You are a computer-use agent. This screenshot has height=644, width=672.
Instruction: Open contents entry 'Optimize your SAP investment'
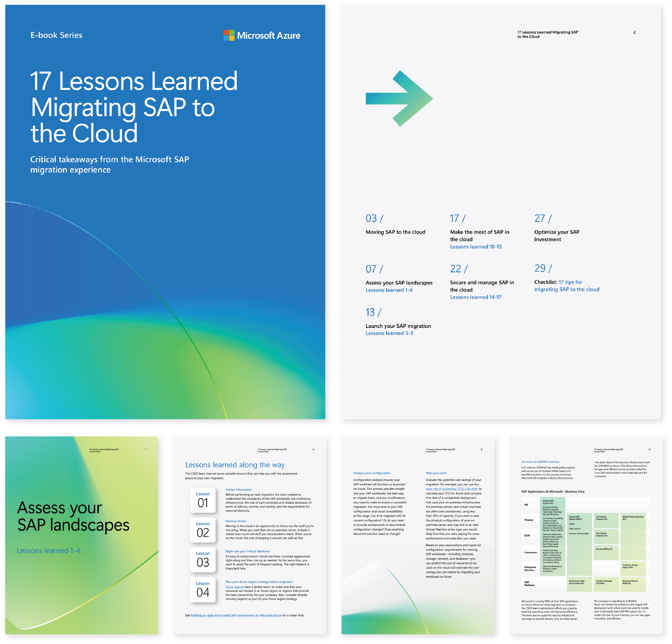click(556, 236)
